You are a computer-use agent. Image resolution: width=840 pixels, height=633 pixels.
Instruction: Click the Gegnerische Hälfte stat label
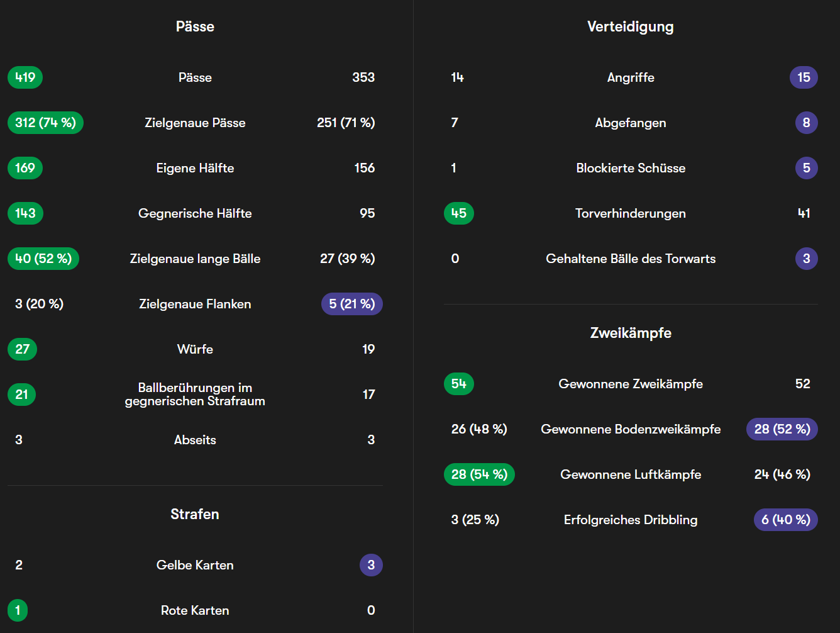coord(195,213)
